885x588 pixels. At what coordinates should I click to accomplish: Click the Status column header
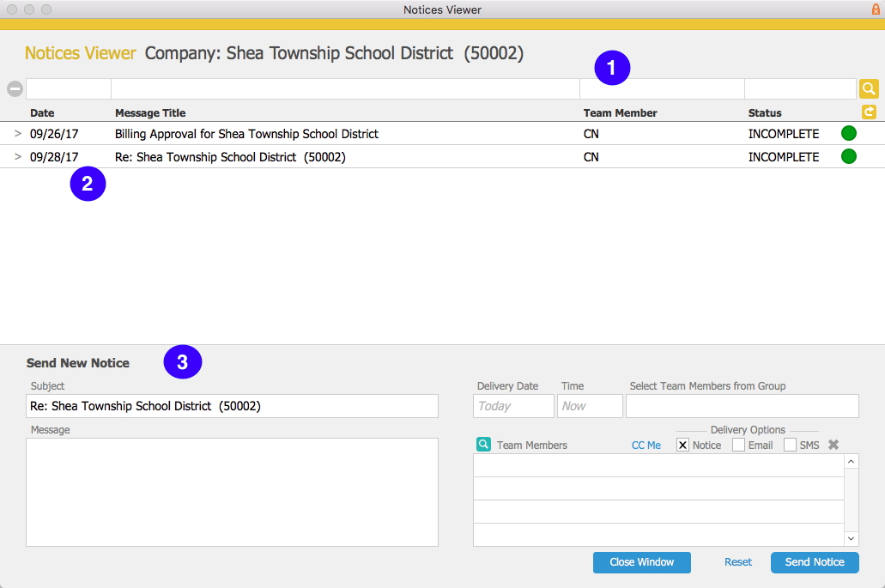[765, 112]
